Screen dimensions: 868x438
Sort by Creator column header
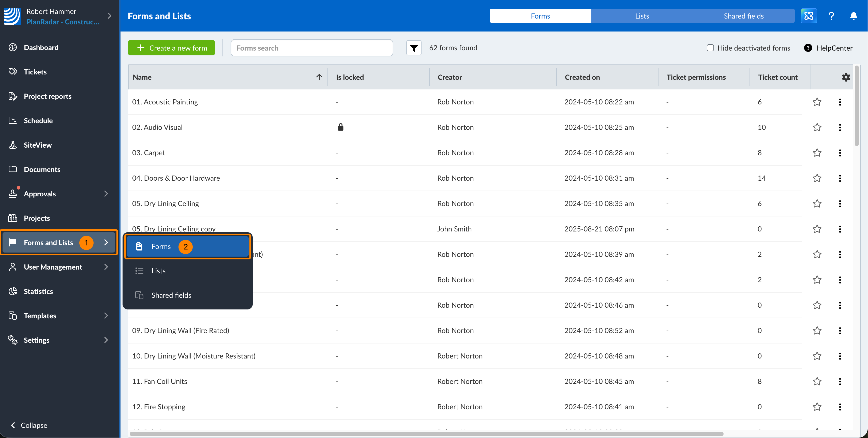click(x=450, y=77)
